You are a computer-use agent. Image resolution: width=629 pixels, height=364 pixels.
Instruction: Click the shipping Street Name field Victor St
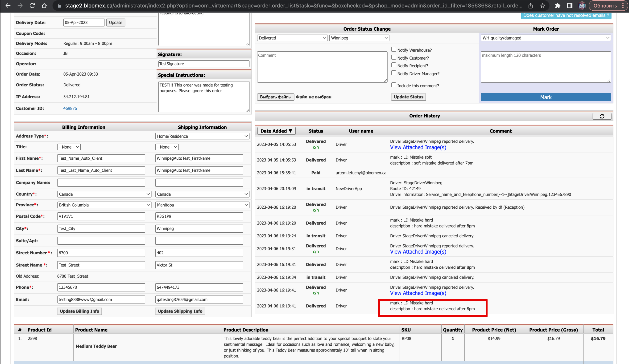coord(199,265)
